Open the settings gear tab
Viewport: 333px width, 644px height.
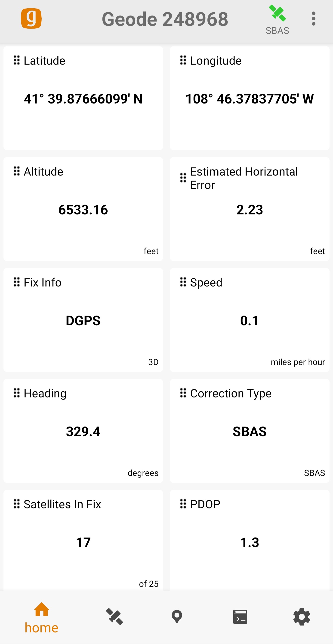pos(302,617)
